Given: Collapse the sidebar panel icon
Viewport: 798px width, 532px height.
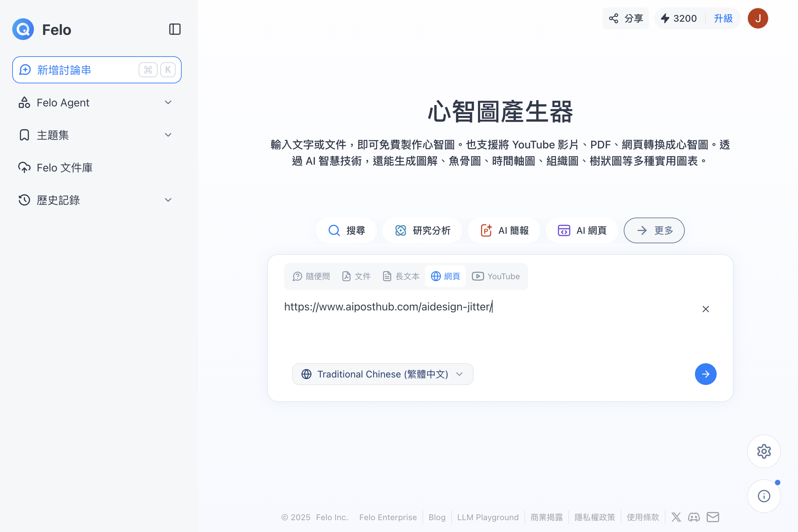Looking at the screenshot, I should [175, 29].
